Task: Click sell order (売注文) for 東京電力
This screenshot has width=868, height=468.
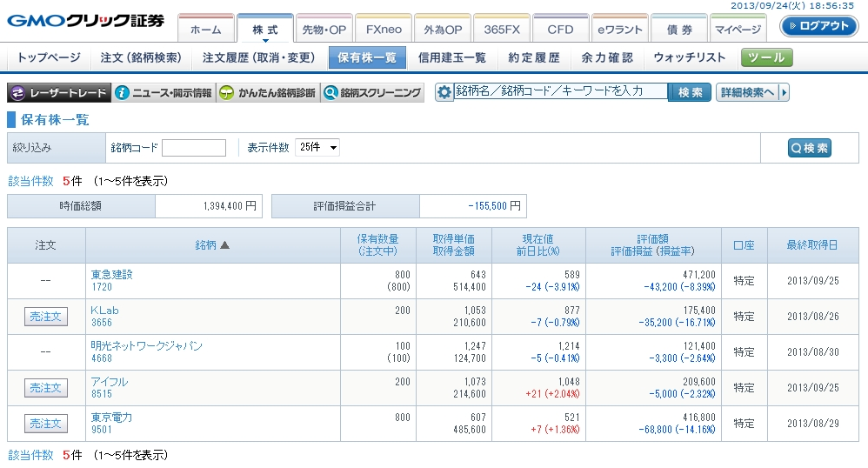Action: 45,424
